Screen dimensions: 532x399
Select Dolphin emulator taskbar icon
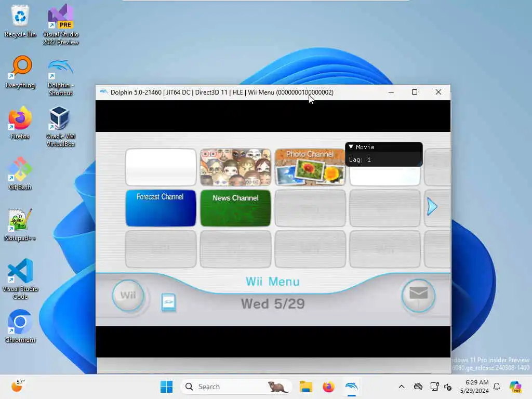[x=352, y=387]
